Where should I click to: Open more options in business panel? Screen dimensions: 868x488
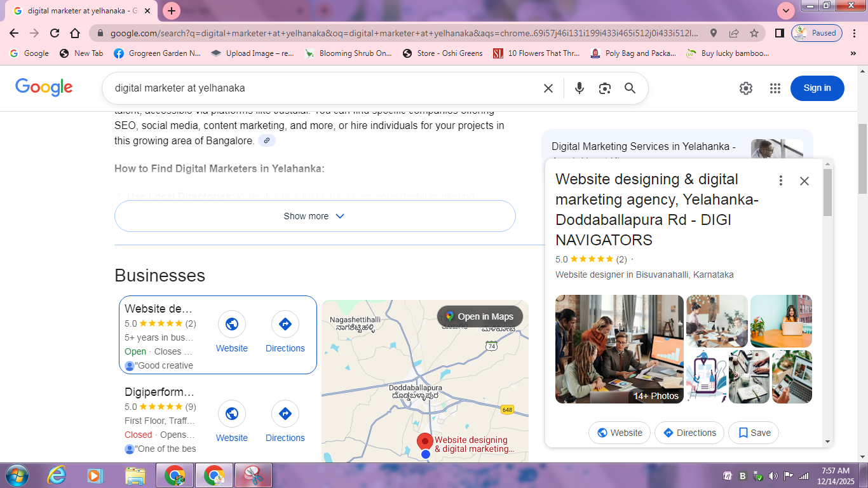781,181
